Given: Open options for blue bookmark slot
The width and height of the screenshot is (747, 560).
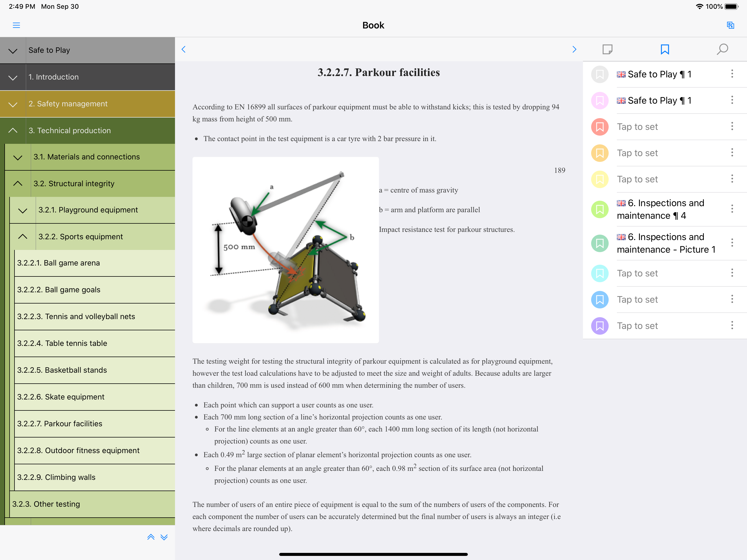Looking at the screenshot, I should [x=732, y=299].
